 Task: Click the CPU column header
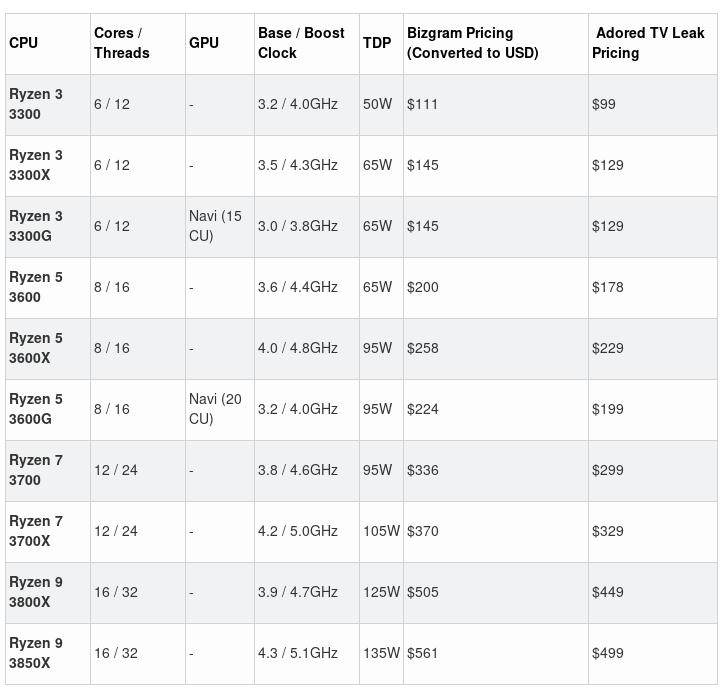[x=24, y=43]
